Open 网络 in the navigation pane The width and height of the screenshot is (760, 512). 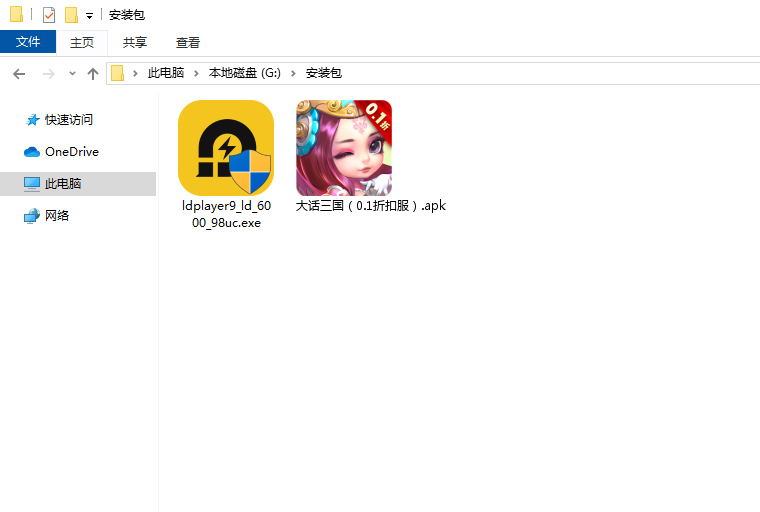tap(57, 215)
